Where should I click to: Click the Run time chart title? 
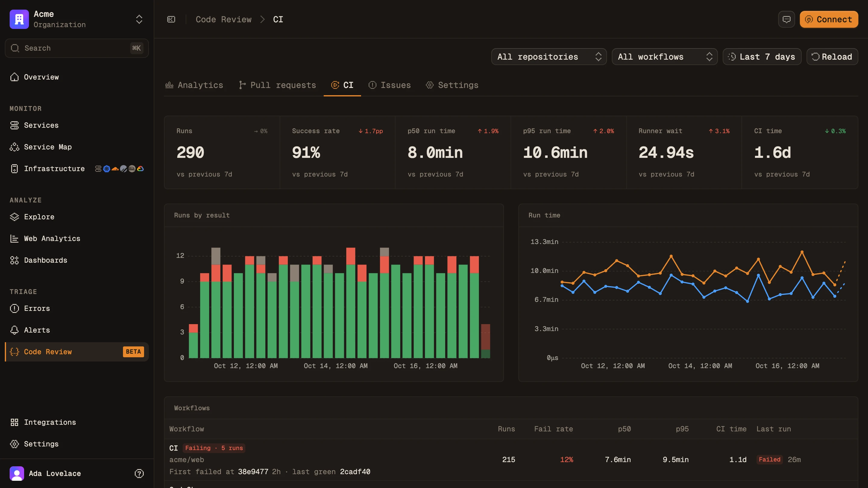point(544,215)
